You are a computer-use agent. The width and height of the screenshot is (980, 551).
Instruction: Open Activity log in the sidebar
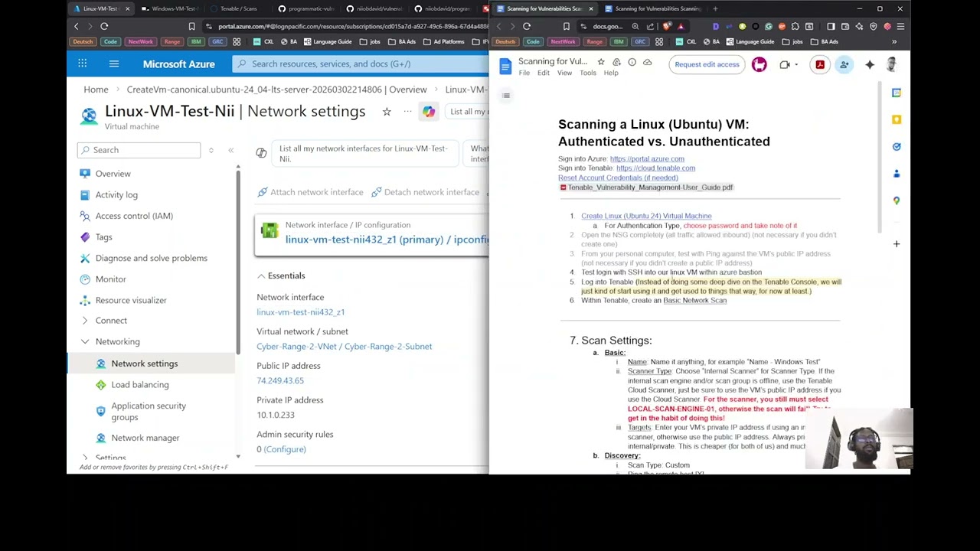tap(116, 195)
